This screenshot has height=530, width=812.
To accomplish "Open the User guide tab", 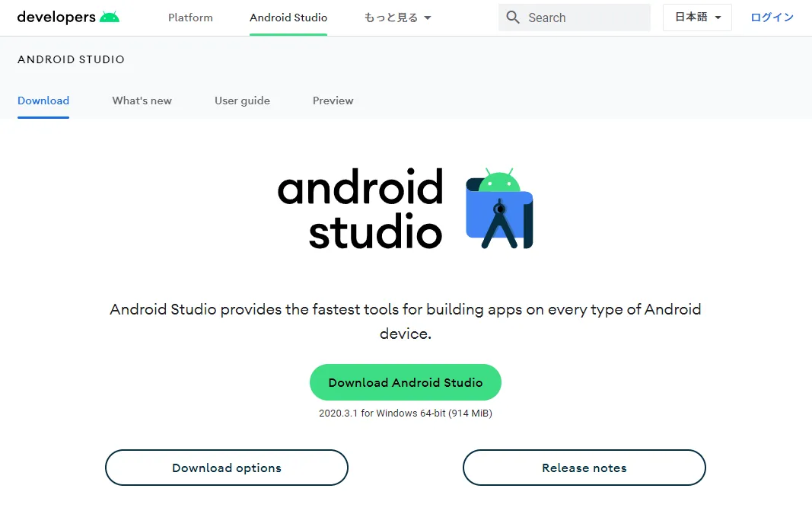I will pyautogui.click(x=242, y=101).
